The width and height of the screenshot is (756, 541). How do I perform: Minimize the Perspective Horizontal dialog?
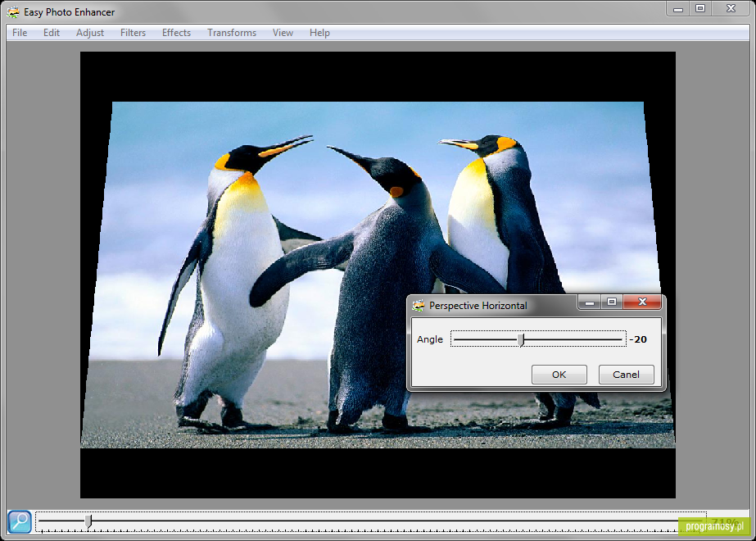[x=589, y=302]
